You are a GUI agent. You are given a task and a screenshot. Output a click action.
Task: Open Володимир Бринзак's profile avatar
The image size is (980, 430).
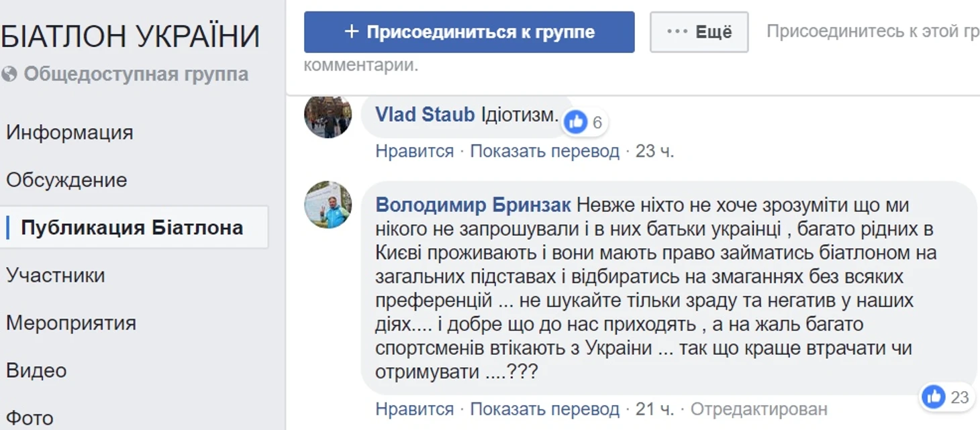point(328,205)
